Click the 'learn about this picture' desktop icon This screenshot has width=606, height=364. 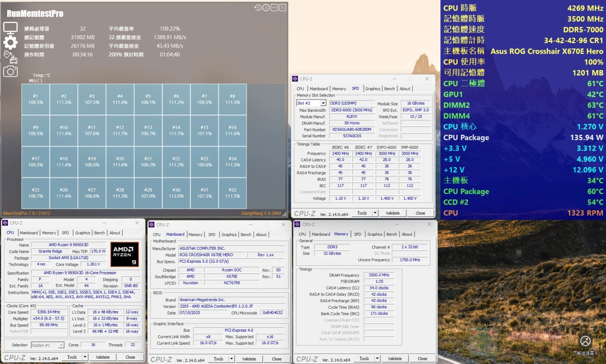coord(585,341)
